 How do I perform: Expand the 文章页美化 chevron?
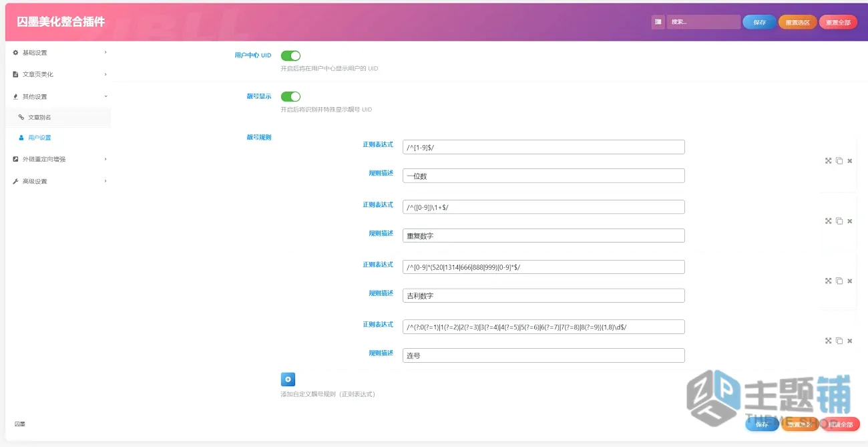click(x=105, y=75)
